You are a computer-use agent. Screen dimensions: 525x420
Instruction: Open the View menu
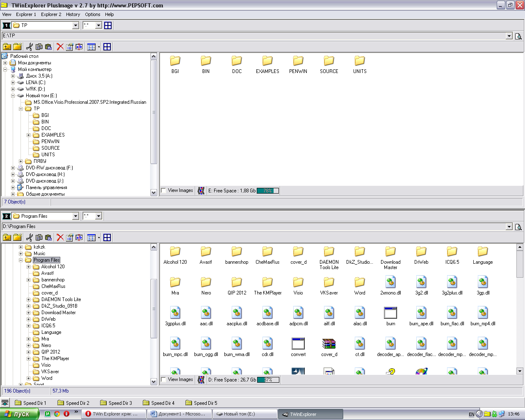click(x=7, y=14)
